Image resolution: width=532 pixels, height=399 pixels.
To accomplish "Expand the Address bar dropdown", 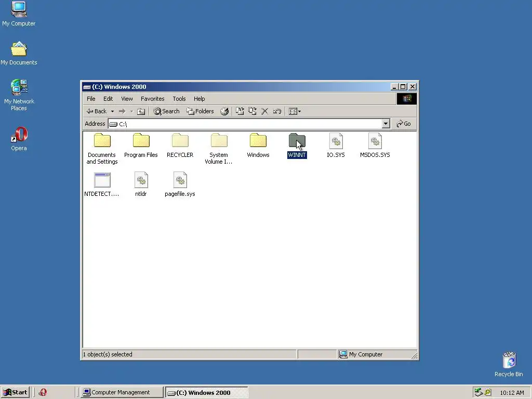I will click(x=386, y=124).
